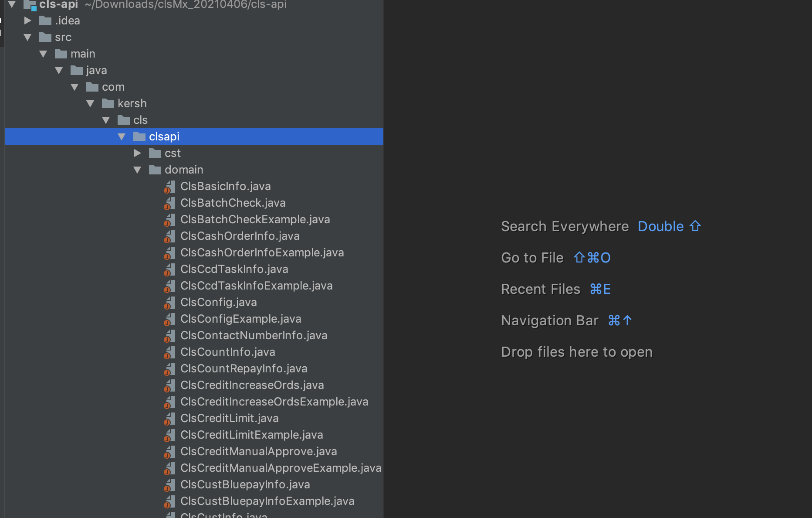The height and width of the screenshot is (518, 812).
Task: Collapse the java folder arrow
Action: 59,71
